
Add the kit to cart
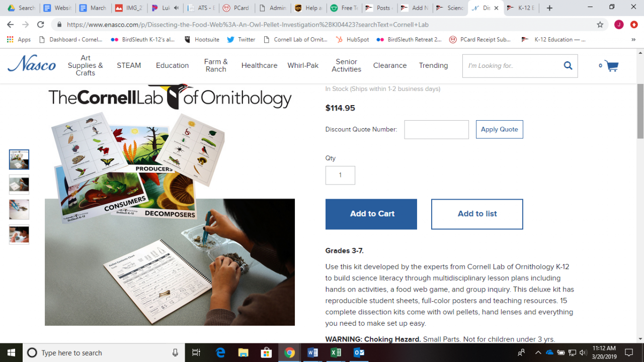[371, 214]
